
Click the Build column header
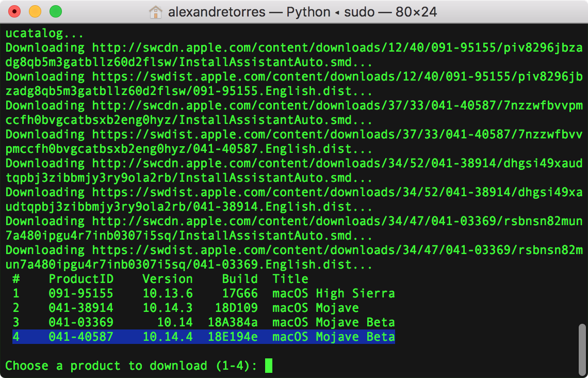pyautogui.click(x=240, y=279)
